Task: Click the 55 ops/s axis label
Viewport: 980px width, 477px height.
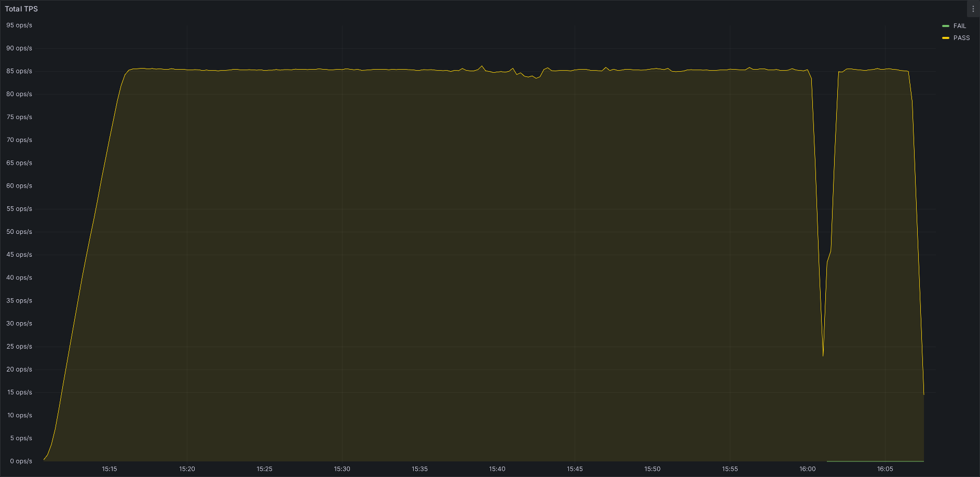Action: pos(19,209)
